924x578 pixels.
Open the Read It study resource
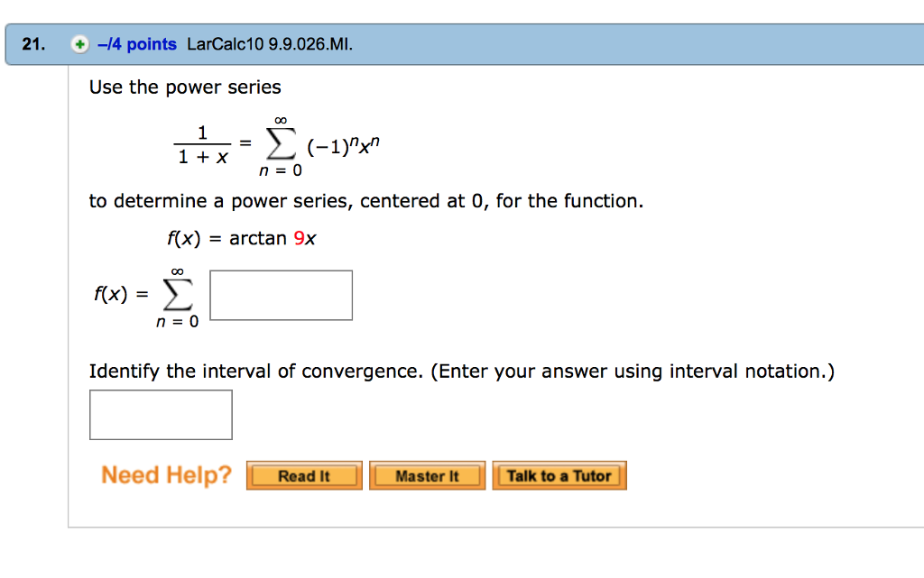[x=304, y=475]
